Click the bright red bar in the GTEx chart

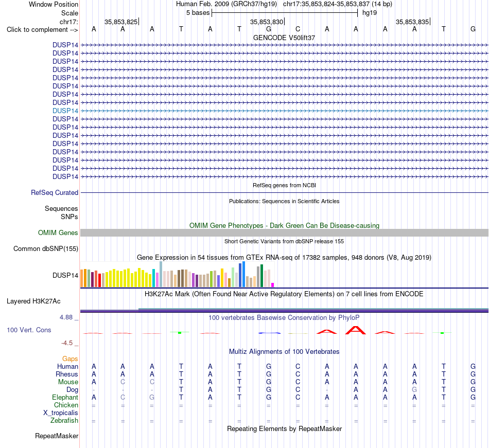pyautogui.click(x=99, y=280)
